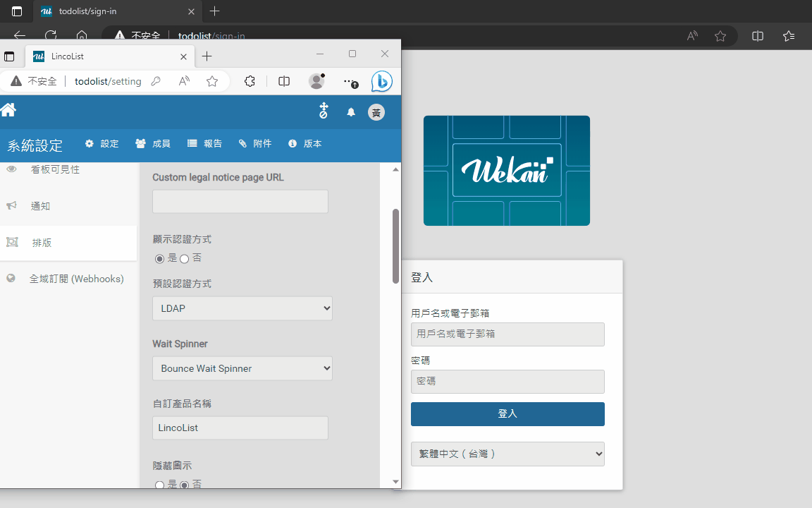This screenshot has height=508, width=812.
Task: Click the 排版 layout icon in sidebar
Action: (11, 242)
